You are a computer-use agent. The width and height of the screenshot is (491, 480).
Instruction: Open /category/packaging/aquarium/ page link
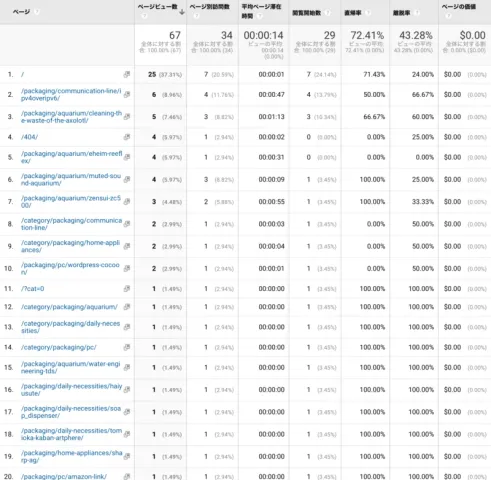69,307
